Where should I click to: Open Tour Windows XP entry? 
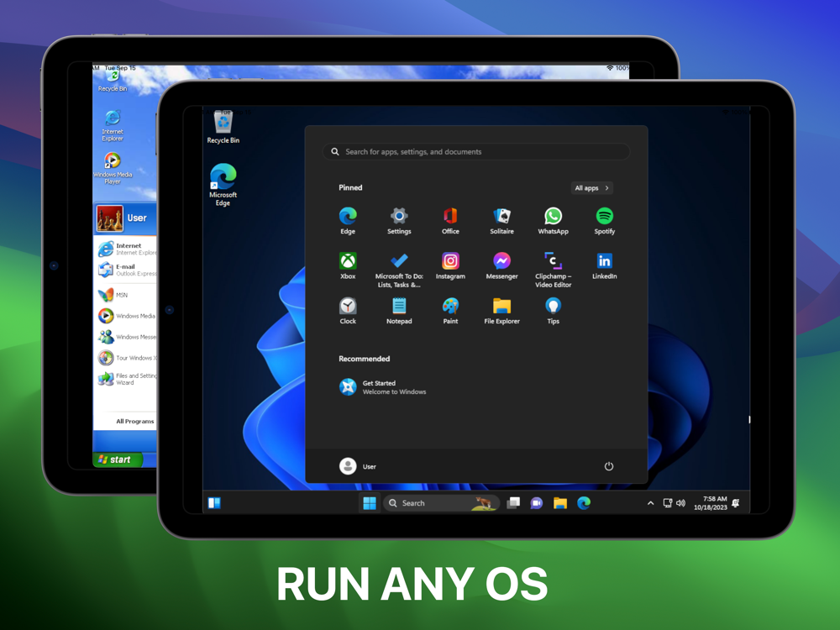pyautogui.click(x=127, y=357)
